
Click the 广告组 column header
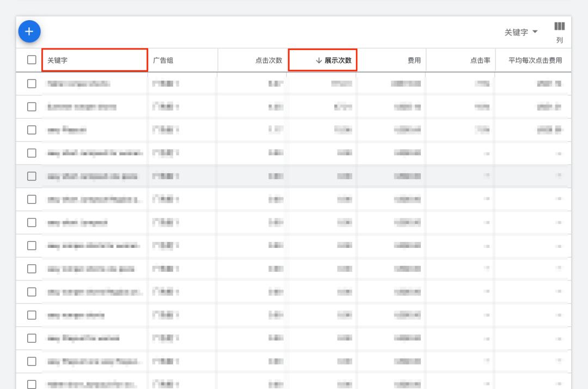(x=163, y=60)
